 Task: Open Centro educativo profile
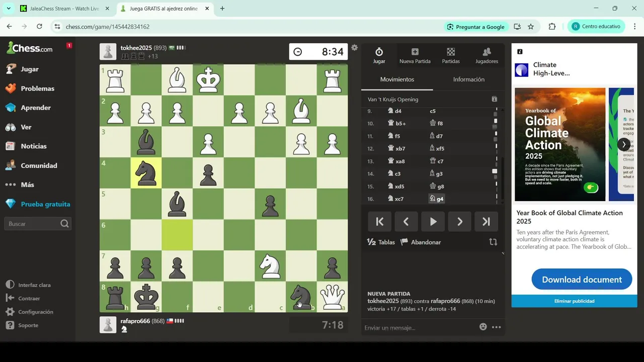[596, 27]
